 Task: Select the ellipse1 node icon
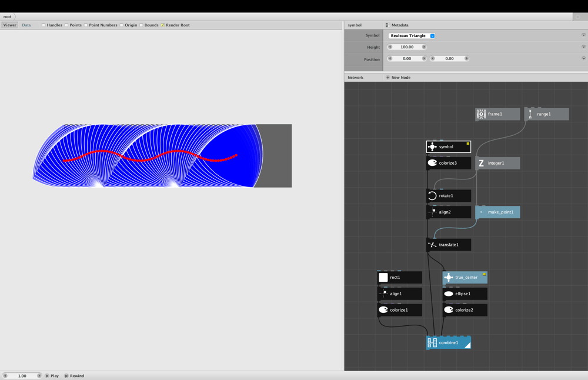click(x=449, y=294)
